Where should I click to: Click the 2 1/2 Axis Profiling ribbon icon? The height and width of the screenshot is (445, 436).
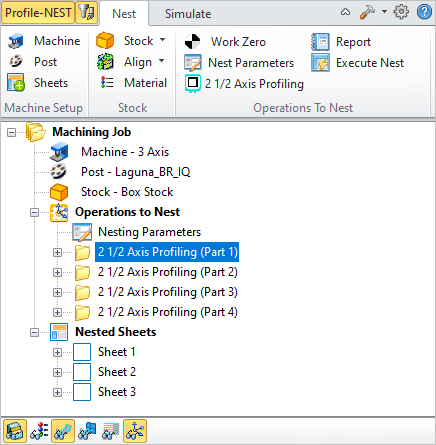(193, 83)
